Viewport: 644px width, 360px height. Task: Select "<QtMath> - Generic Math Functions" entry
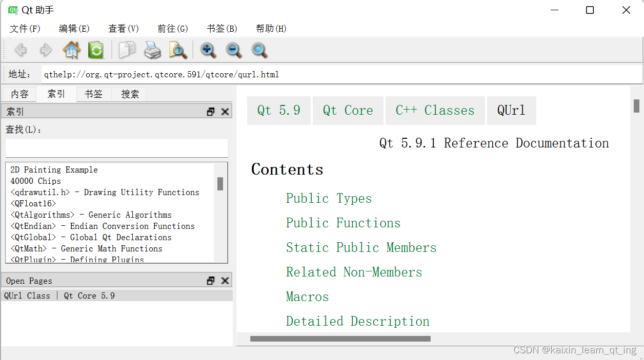86,248
